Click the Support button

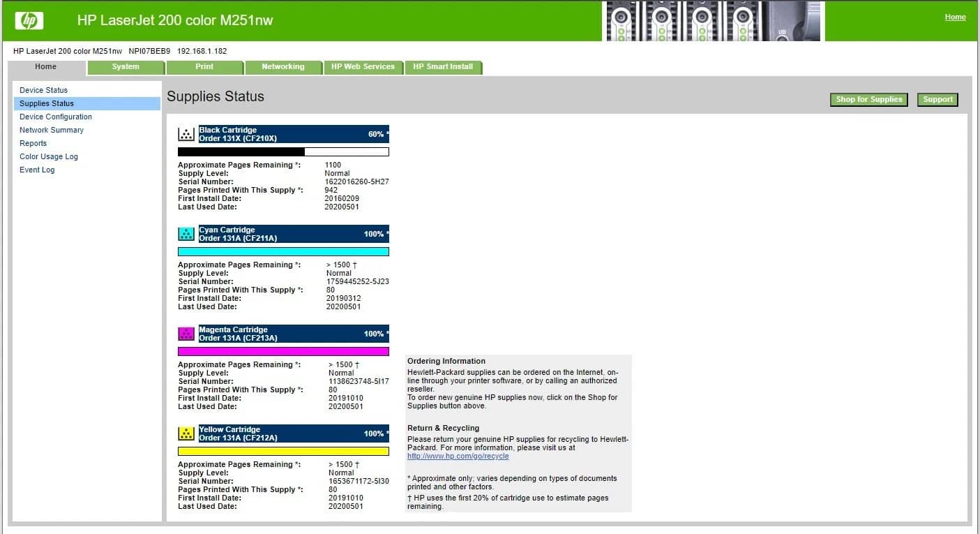point(937,100)
